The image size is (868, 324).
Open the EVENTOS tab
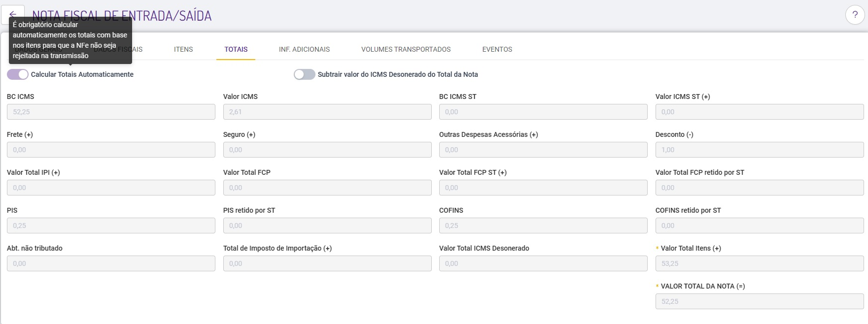click(497, 49)
